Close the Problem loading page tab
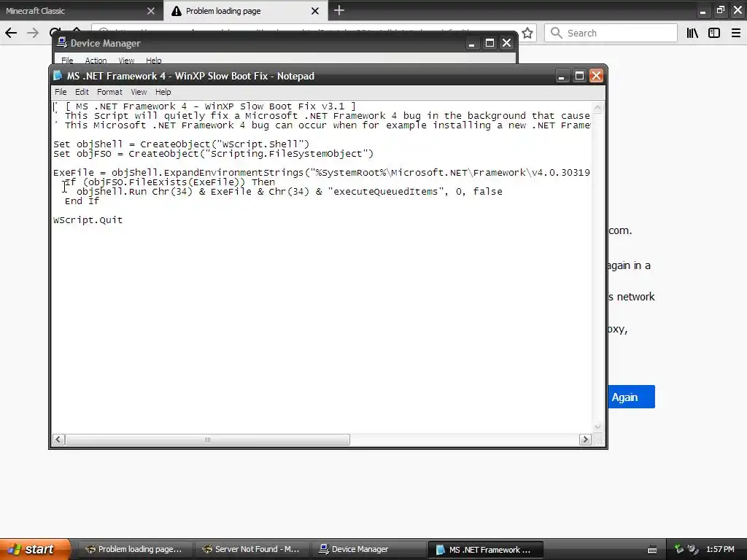This screenshot has height=560, width=747. 315,10
